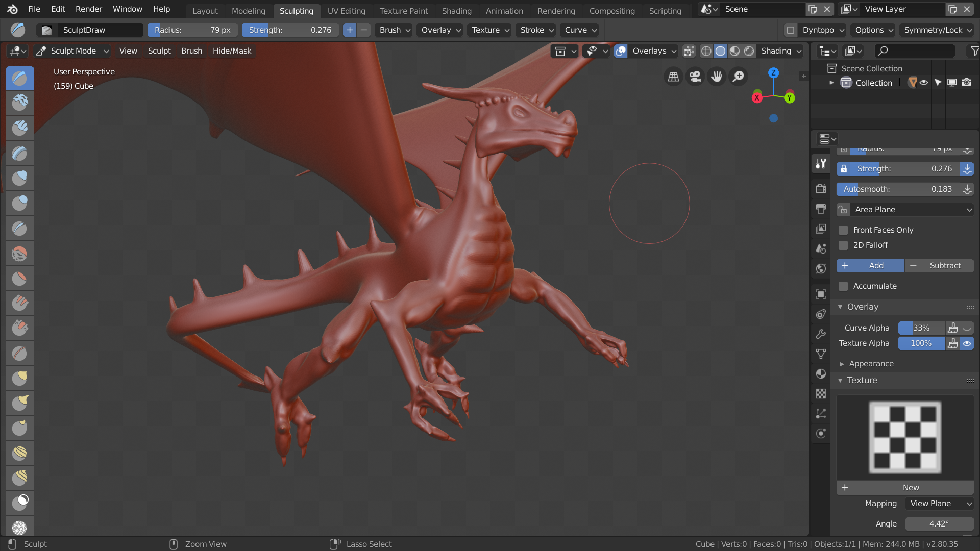Toggle Texture Alpha overlay eye
Image resolution: width=980 pixels, height=551 pixels.
click(x=967, y=343)
